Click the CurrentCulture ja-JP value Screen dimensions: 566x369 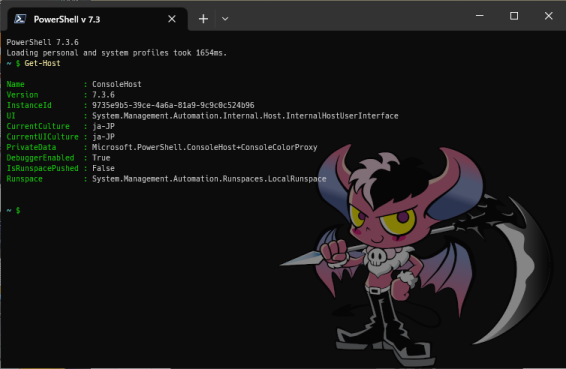(103, 126)
